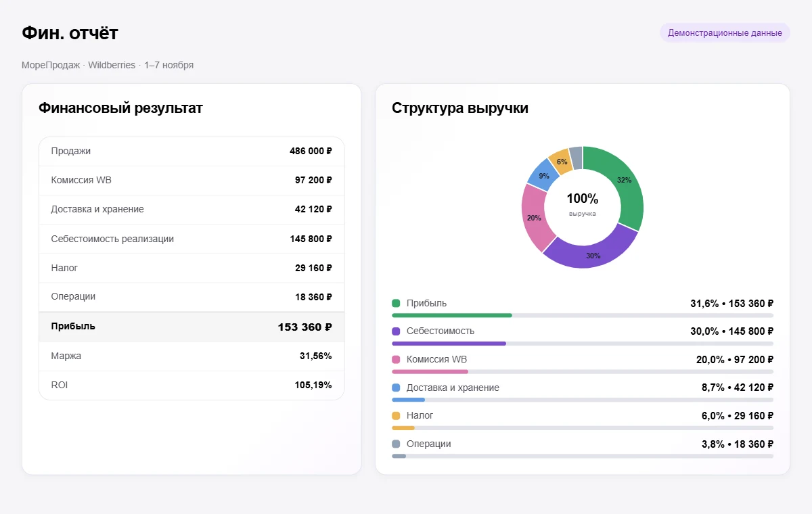Click the 18 360 ₽ table value

click(x=313, y=297)
